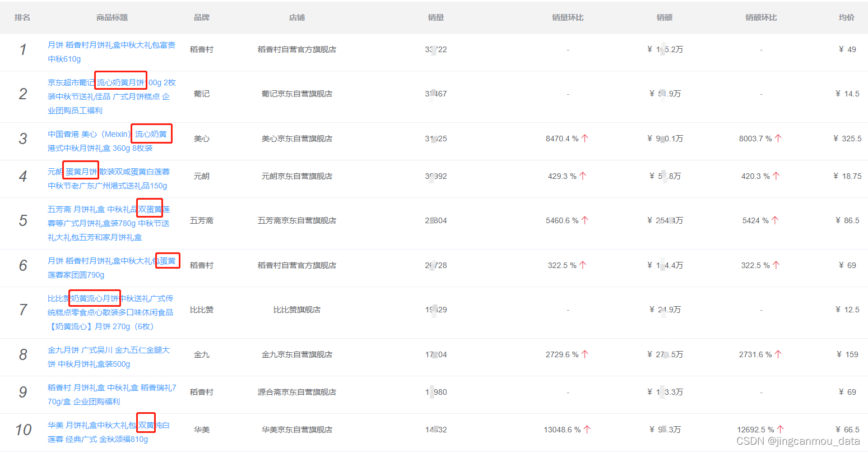The image size is (868, 452).
Task: Click the up arrow beside 420.3 %
Action: 776,176
